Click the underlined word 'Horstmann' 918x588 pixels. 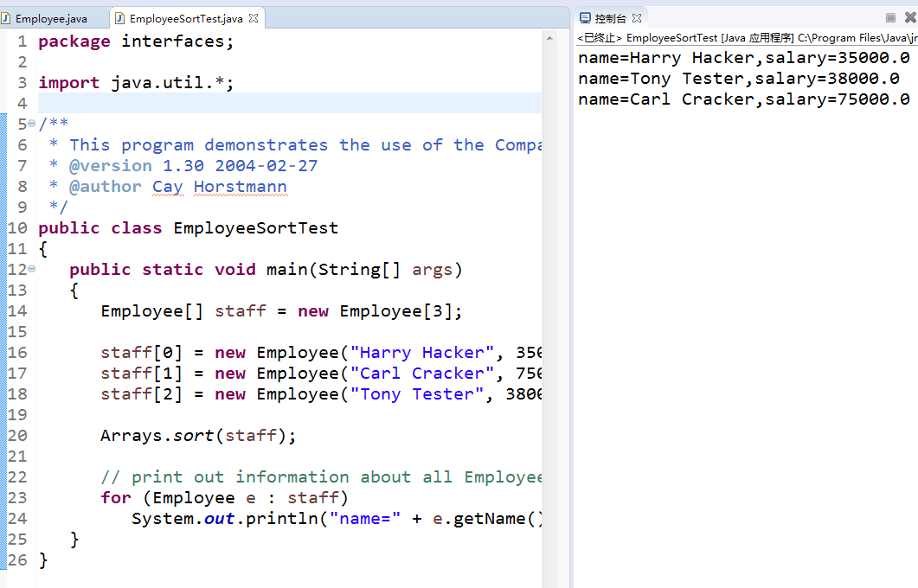(240, 187)
